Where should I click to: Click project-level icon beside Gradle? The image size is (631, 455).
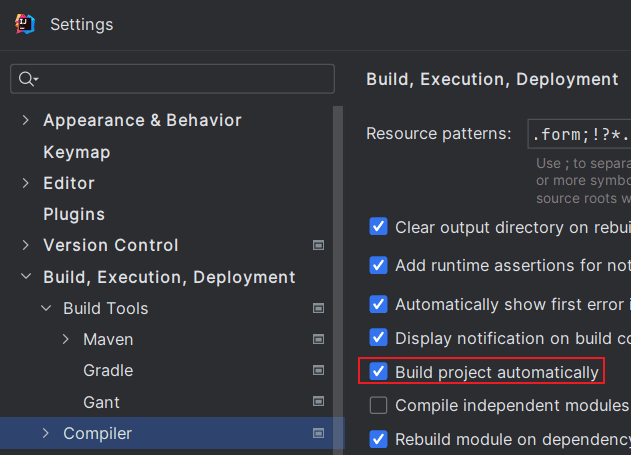pyautogui.click(x=319, y=371)
